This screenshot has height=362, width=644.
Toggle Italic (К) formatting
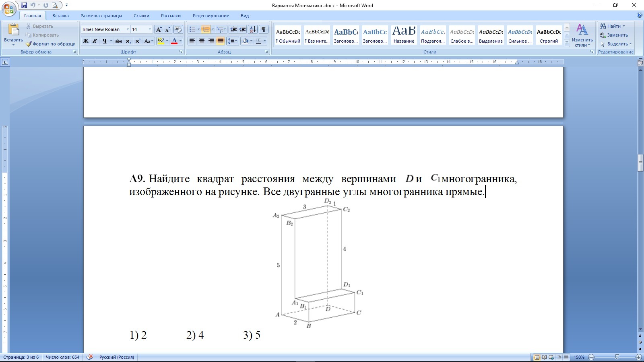pyautogui.click(x=95, y=41)
